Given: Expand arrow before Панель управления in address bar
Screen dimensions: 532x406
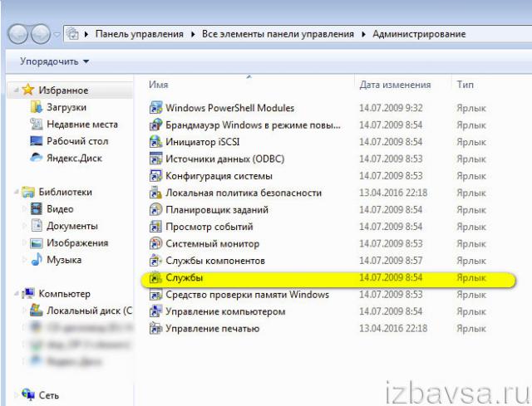Looking at the screenshot, I should click(86, 34).
